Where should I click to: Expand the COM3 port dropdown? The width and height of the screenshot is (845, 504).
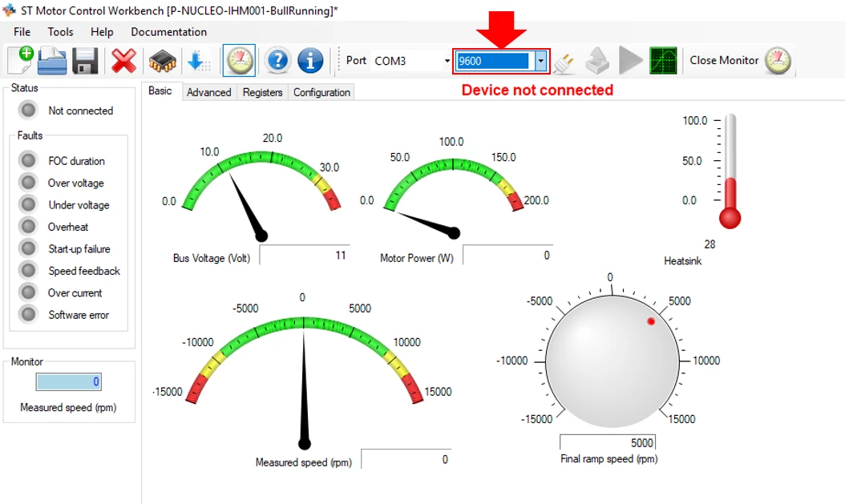(x=447, y=61)
